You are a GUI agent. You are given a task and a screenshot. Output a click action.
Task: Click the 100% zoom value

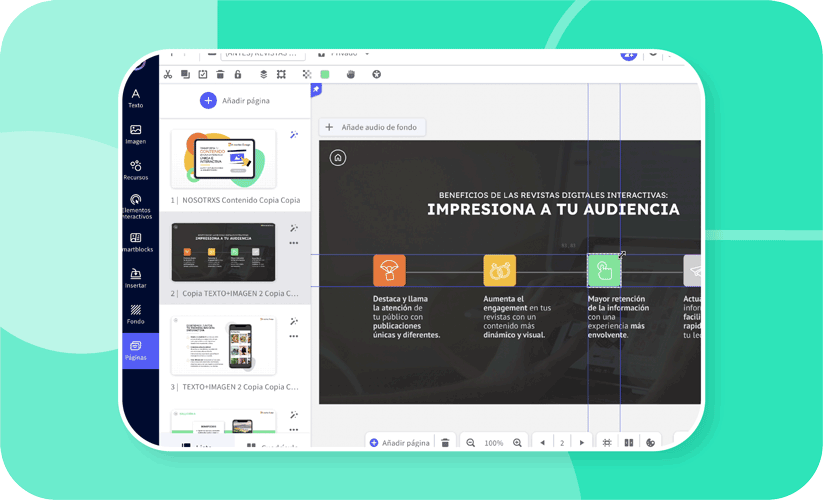pyautogui.click(x=494, y=443)
